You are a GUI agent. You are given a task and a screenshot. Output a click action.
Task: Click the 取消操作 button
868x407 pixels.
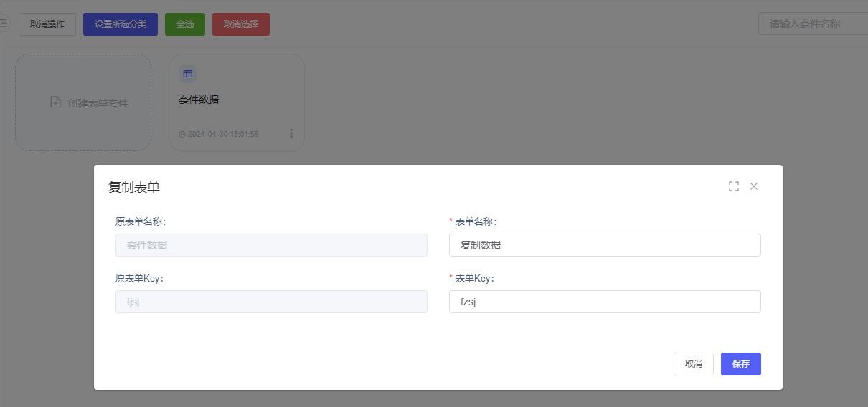pos(47,24)
